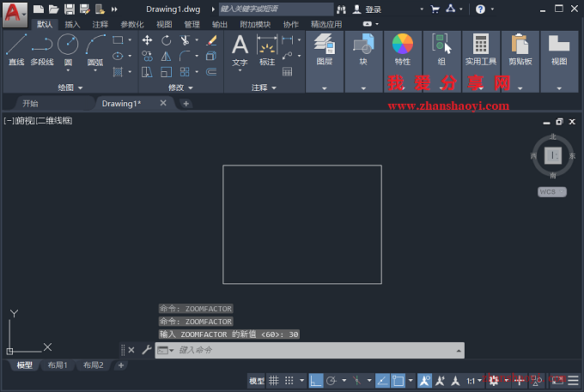Switch to the Output (输出) ribbon tab
This screenshot has height=392, width=584.
tap(220, 25)
